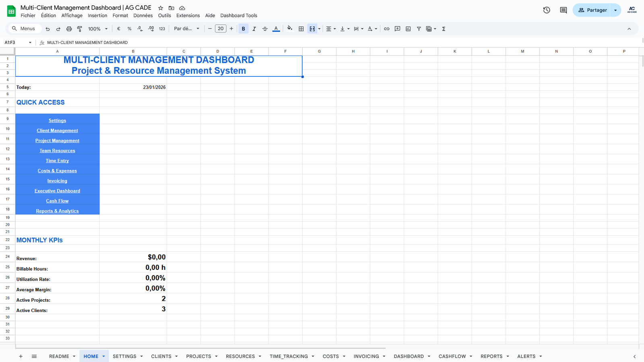This screenshot has width=644, height=362.
Task: Click the functions sigma icon
Action: tap(444, 29)
